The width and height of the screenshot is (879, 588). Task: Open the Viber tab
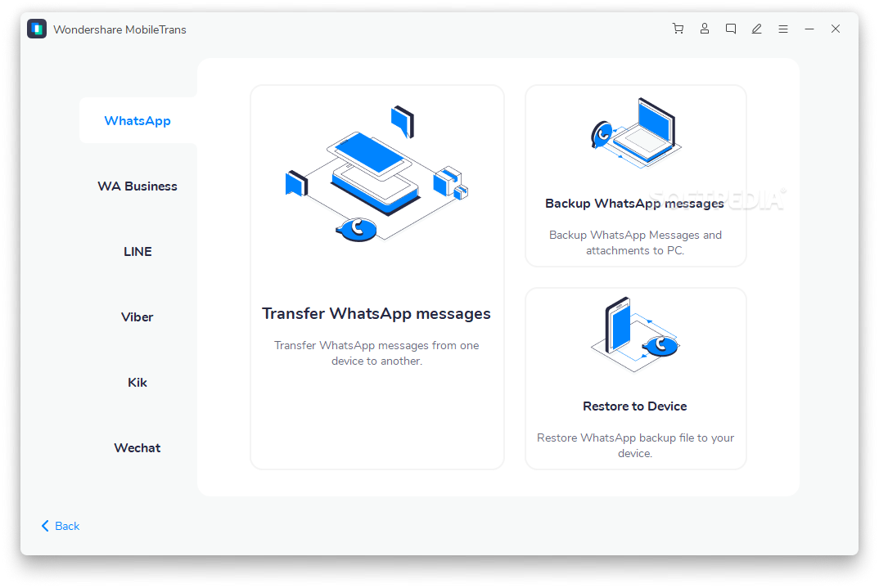(137, 317)
